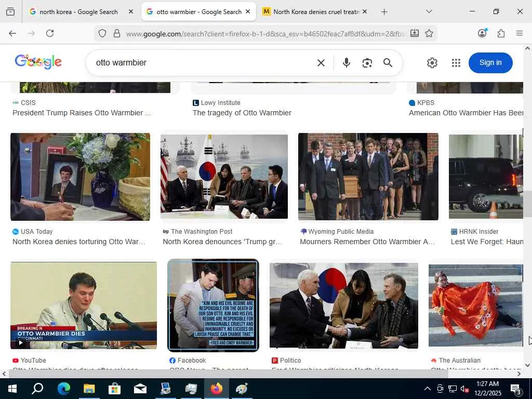Open a new browser tab with plus
532x399 pixels.
click(384, 12)
